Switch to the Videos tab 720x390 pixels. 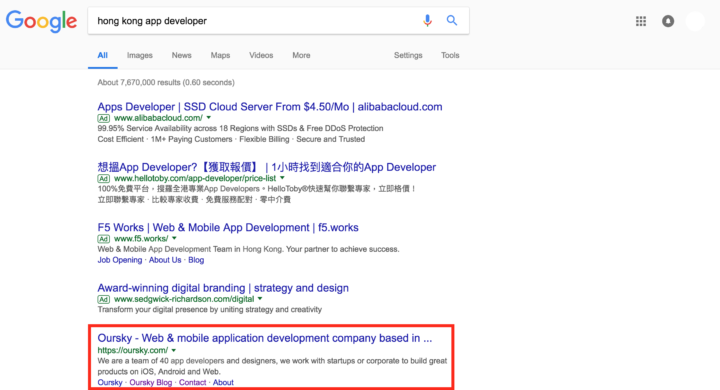tap(261, 55)
